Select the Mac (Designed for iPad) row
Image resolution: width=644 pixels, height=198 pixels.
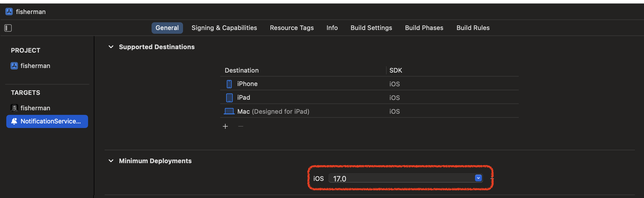click(x=369, y=111)
